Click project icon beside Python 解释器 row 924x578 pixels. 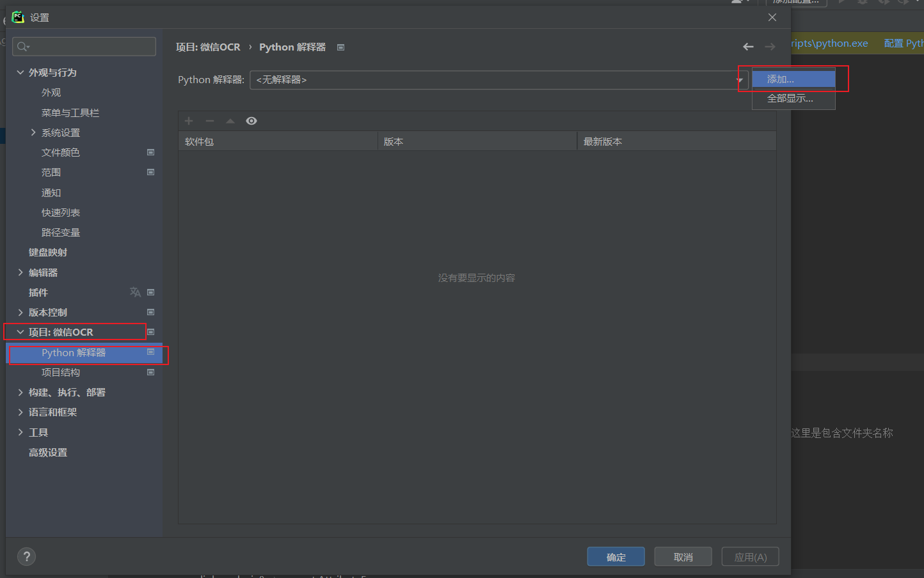point(151,352)
